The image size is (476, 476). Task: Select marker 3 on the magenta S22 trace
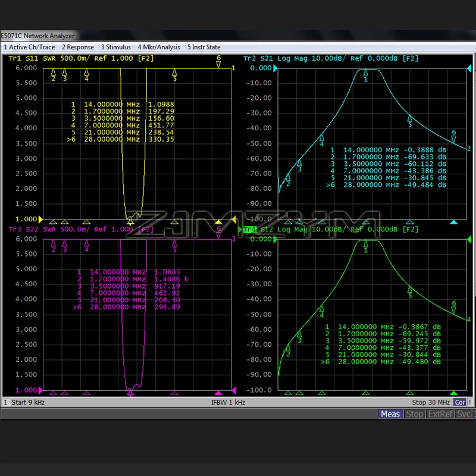click(64, 246)
